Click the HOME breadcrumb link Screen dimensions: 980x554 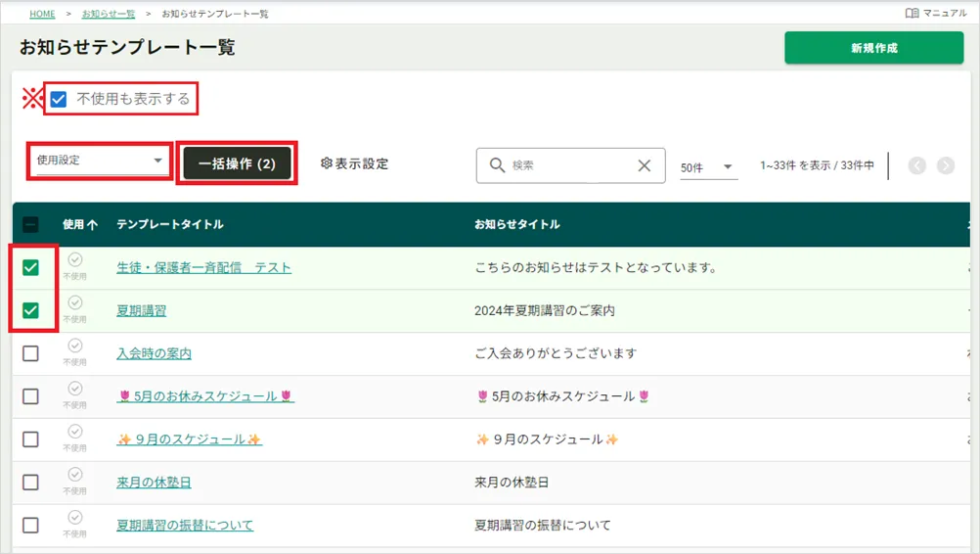click(x=42, y=14)
